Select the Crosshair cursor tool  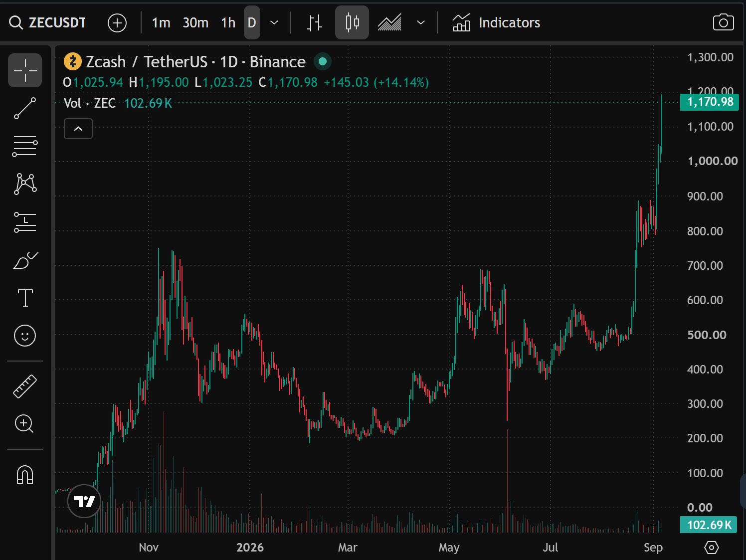pyautogui.click(x=25, y=70)
